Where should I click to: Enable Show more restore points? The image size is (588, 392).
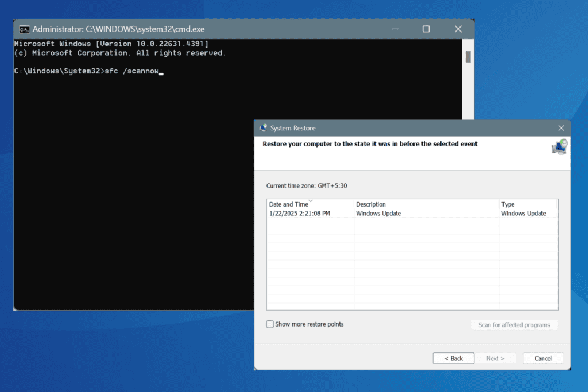(270, 324)
